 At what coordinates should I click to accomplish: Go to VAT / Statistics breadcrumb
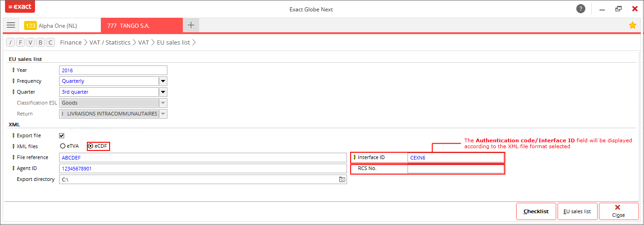(x=111, y=42)
